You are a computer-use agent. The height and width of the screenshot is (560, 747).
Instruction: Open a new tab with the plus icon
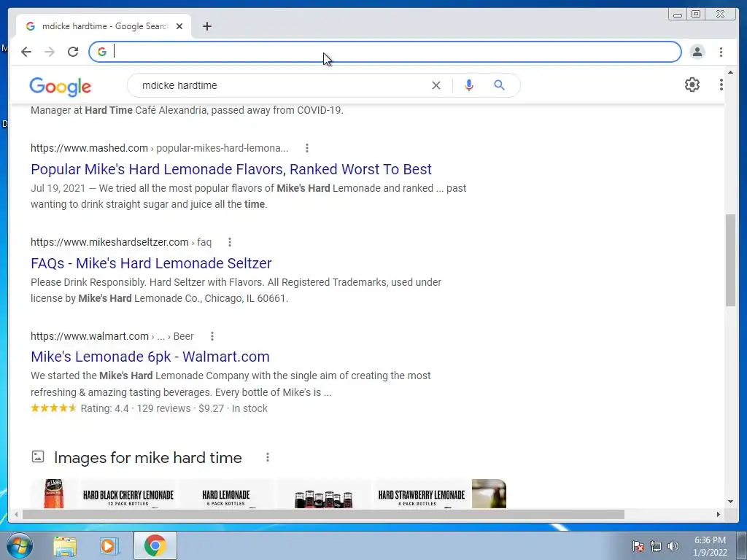pyautogui.click(x=206, y=26)
